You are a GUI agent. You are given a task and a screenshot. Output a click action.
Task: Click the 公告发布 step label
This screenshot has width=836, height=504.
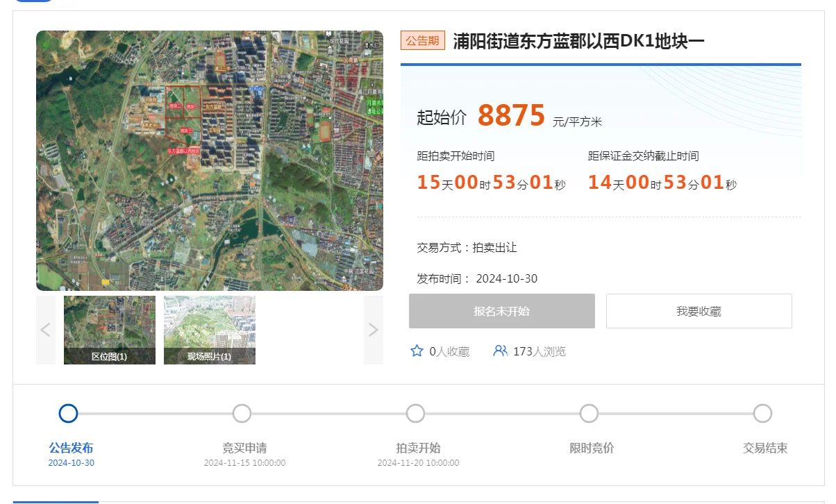pyautogui.click(x=71, y=448)
